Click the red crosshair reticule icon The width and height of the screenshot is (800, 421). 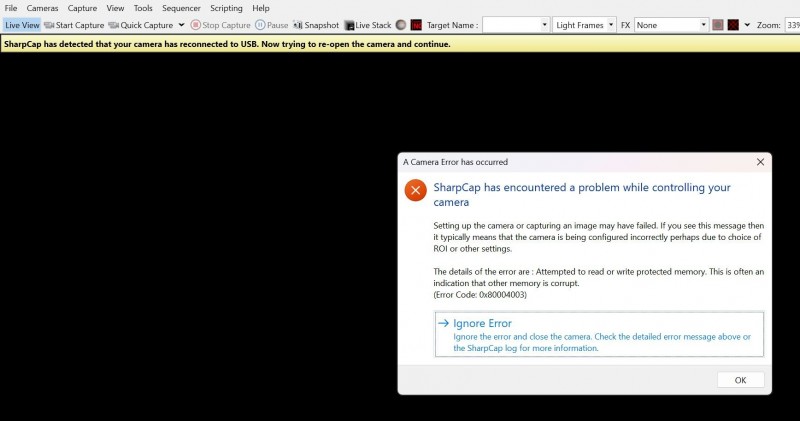[x=733, y=25]
